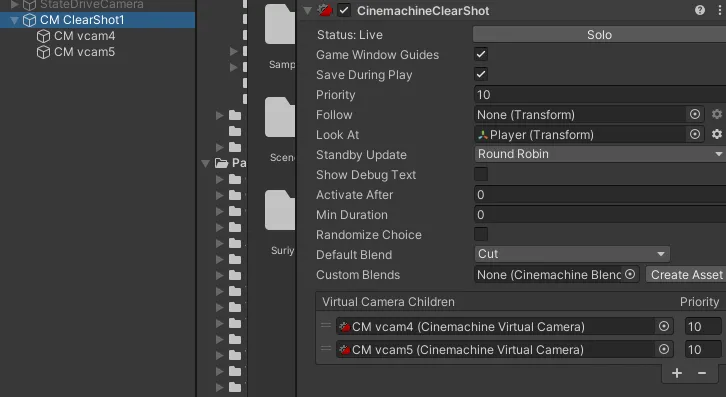The height and width of the screenshot is (397, 726).
Task: Select the Scen folder thumbnail in Project window
Action: [x=280, y=117]
